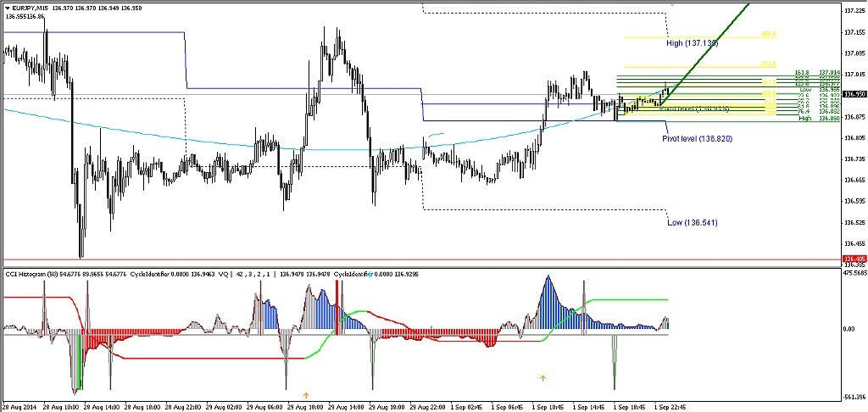The image size is (868, 412).
Task: Click the chart shift marker triangle at top
Action: coord(672,4)
